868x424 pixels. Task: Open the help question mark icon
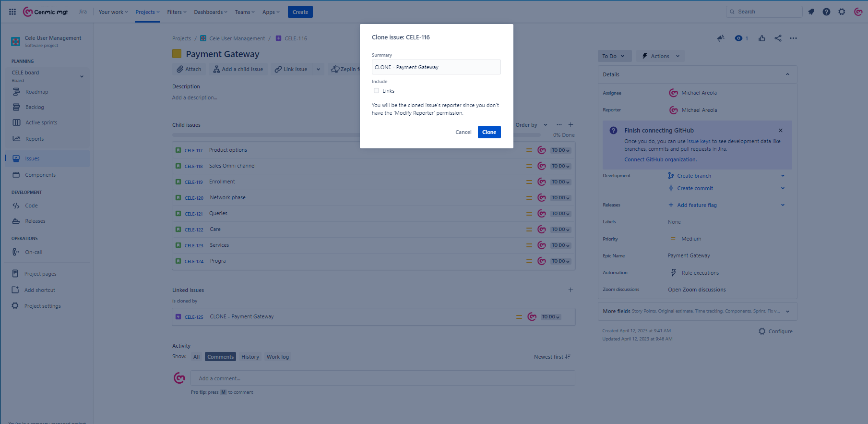tap(826, 12)
